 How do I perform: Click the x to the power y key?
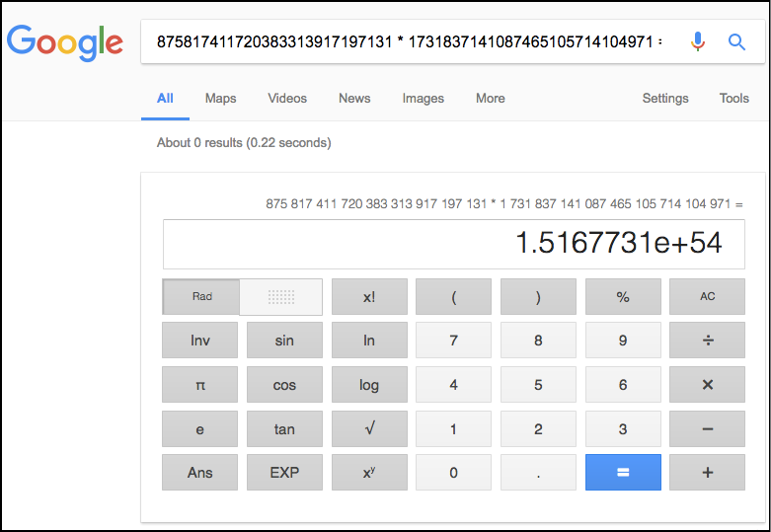pyautogui.click(x=369, y=473)
